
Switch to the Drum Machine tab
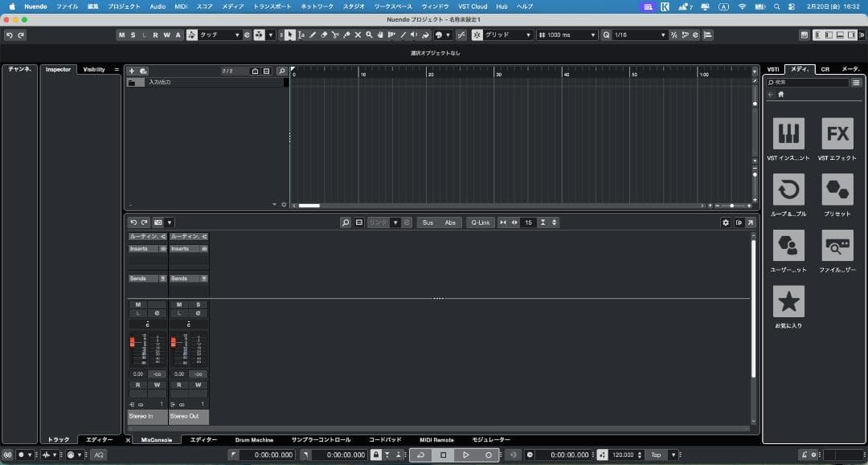[x=254, y=440]
